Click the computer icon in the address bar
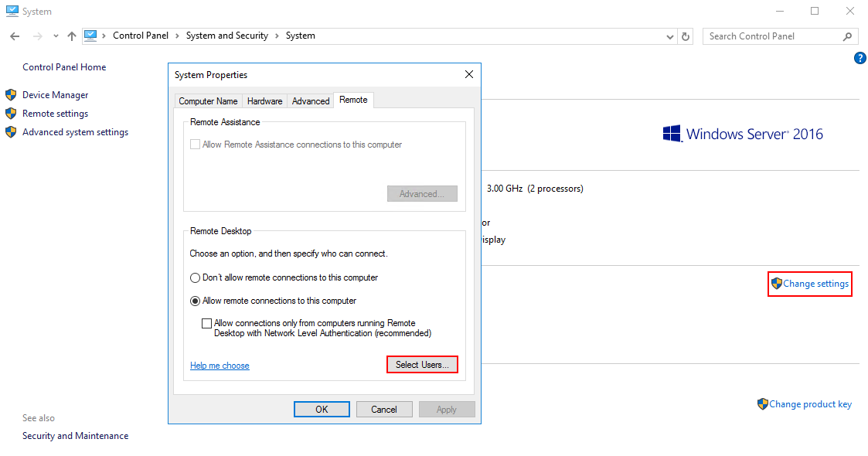Viewport: 868px width, 456px height. (91, 36)
